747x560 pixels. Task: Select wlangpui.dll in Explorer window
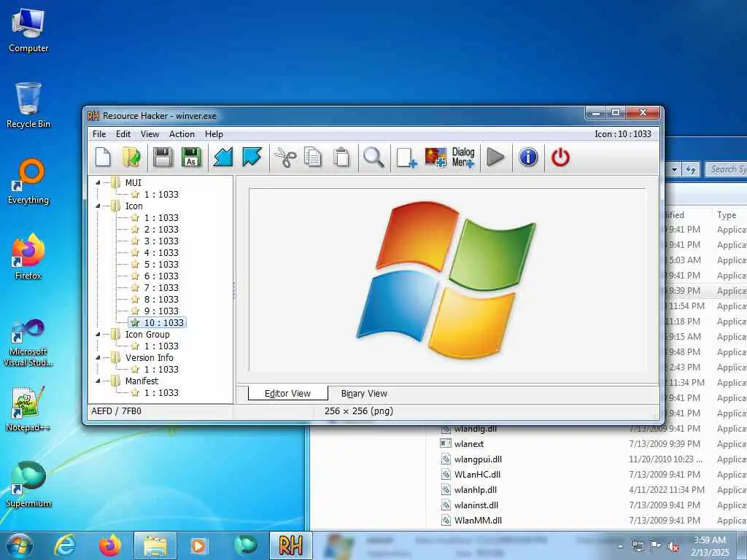coord(478,459)
